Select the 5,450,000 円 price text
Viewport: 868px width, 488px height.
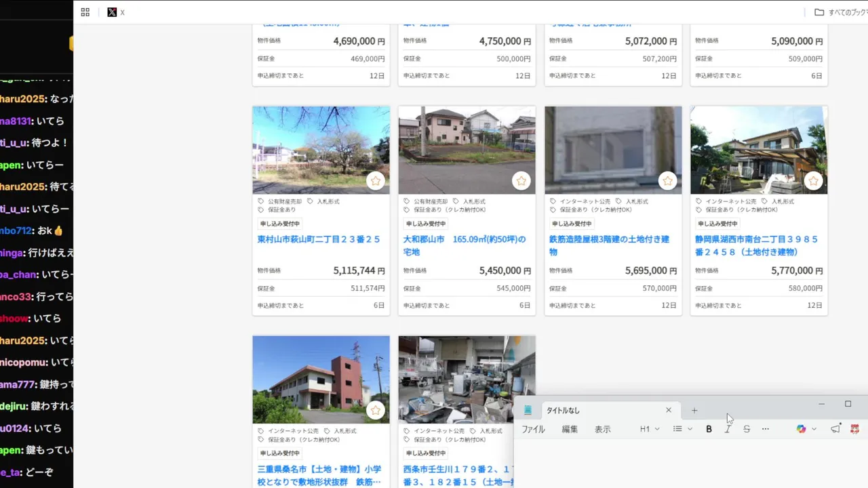[x=505, y=270]
